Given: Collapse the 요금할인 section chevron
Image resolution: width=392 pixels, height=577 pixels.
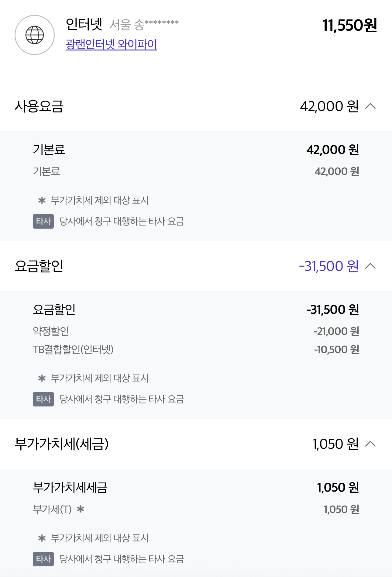Looking at the screenshot, I should pyautogui.click(x=370, y=266).
